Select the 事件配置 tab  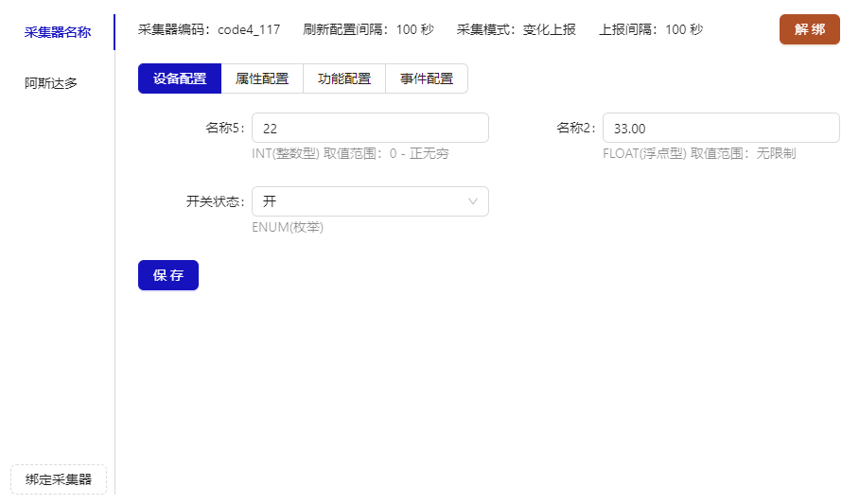(x=427, y=78)
